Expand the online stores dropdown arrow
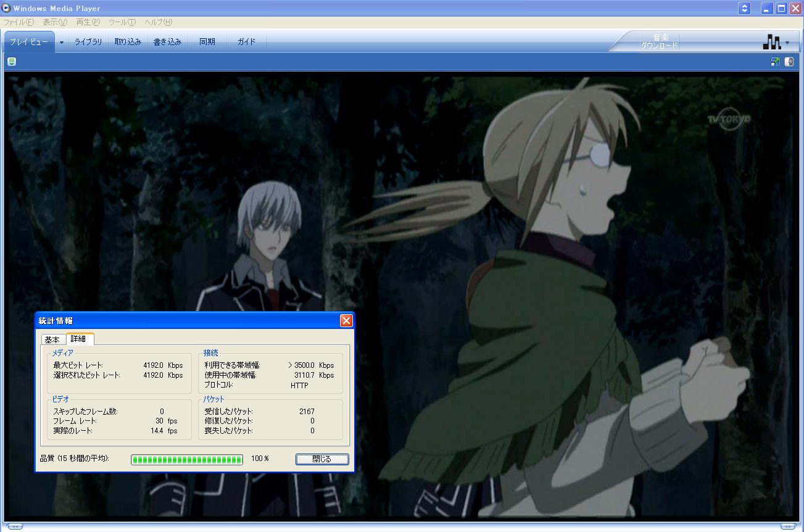Viewport: 804px width, 532px height. (787, 43)
